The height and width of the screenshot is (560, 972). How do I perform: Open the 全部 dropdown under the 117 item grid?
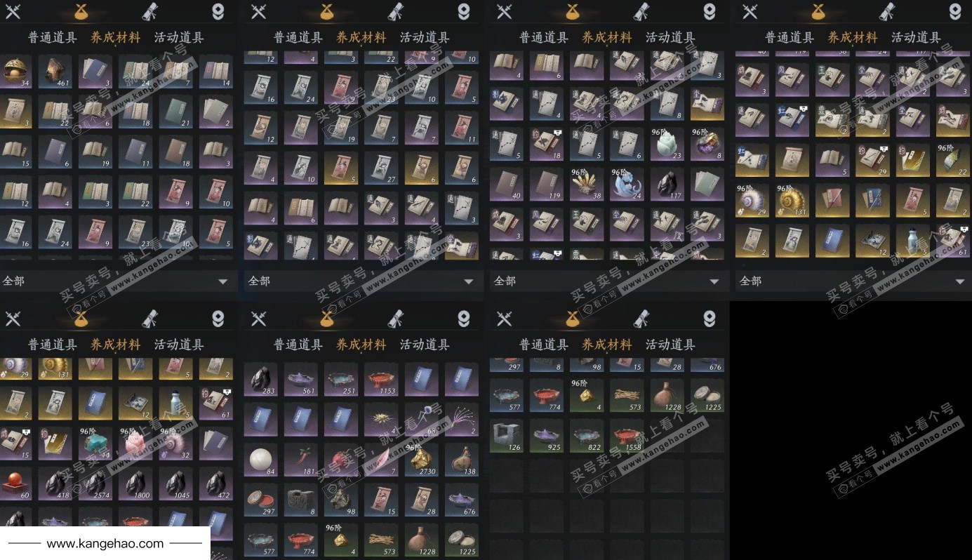608,281
